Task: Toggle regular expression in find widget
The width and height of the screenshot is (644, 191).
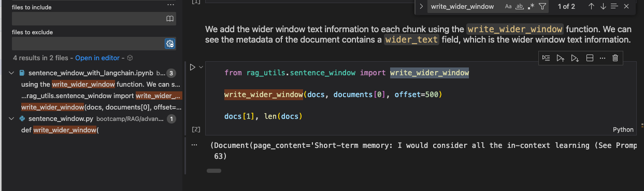Action: click(531, 6)
